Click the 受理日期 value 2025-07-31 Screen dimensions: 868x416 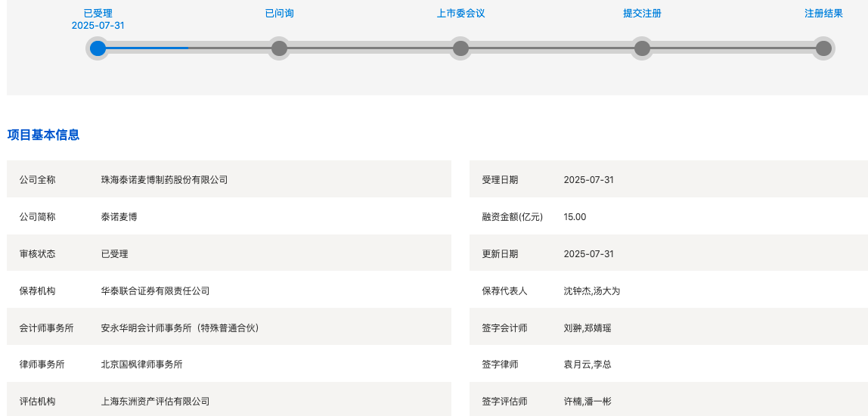click(588, 179)
